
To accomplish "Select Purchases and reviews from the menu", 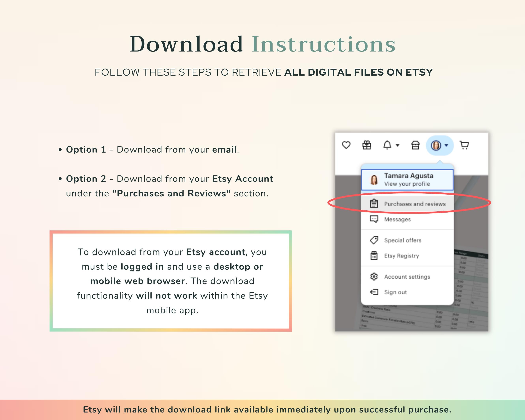I will click(x=415, y=204).
